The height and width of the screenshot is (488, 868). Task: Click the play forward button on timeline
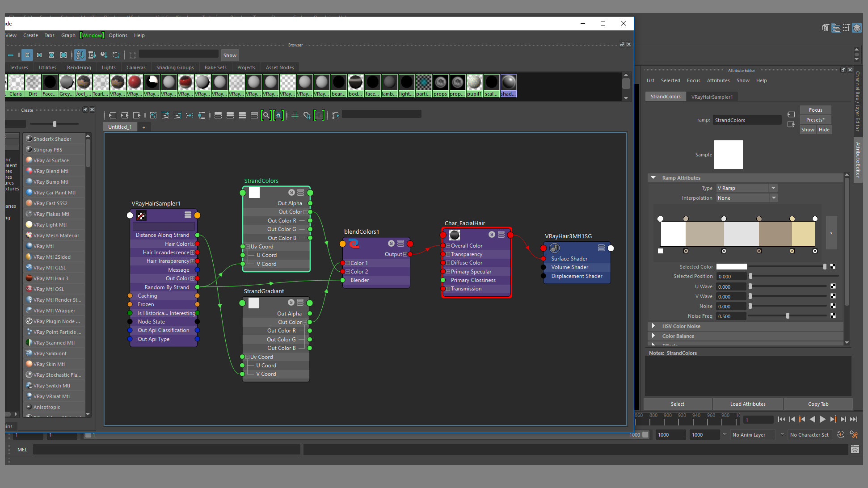click(822, 419)
